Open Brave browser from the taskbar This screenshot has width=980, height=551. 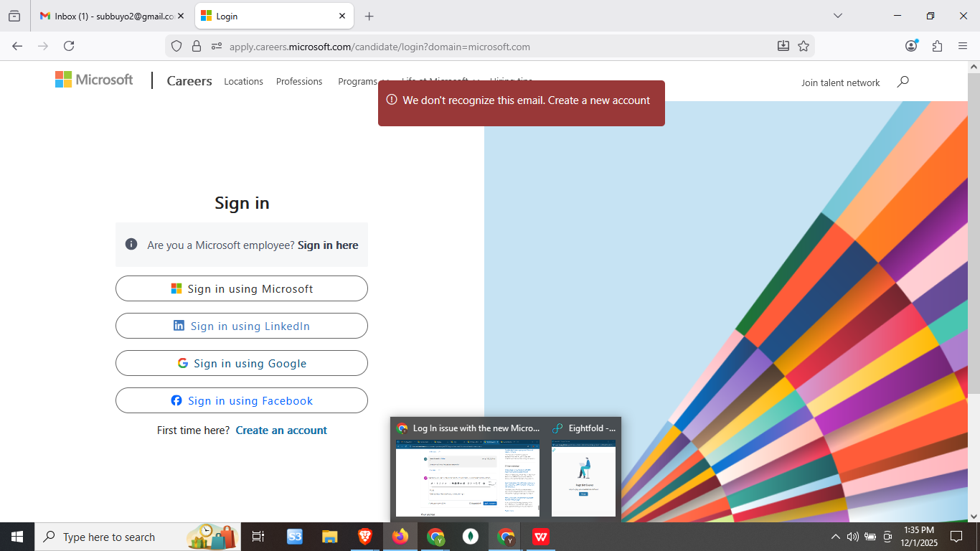[364, 536]
